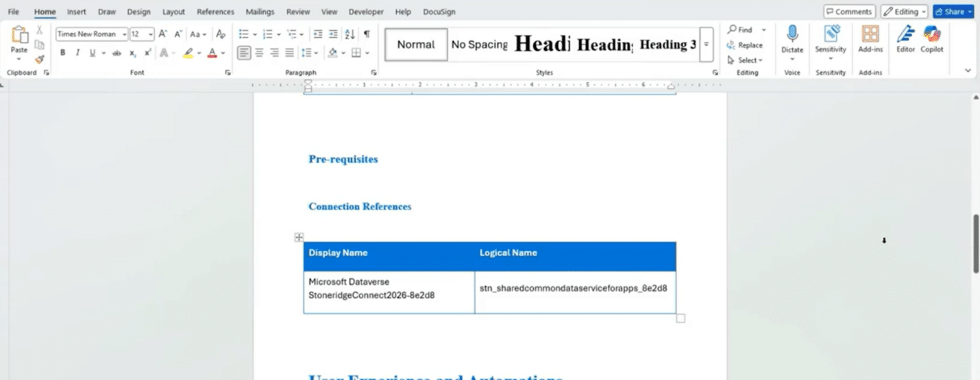Apply superscript formatting
Image resolution: width=980 pixels, height=380 pixels.
[x=147, y=53]
